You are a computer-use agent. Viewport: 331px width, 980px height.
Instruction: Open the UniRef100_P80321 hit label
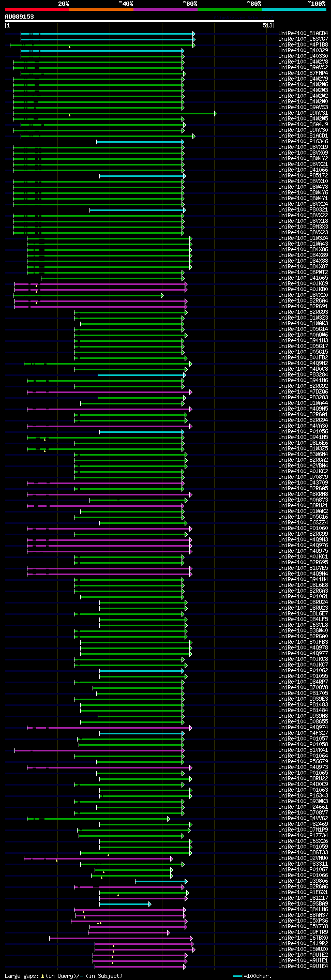click(303, 210)
